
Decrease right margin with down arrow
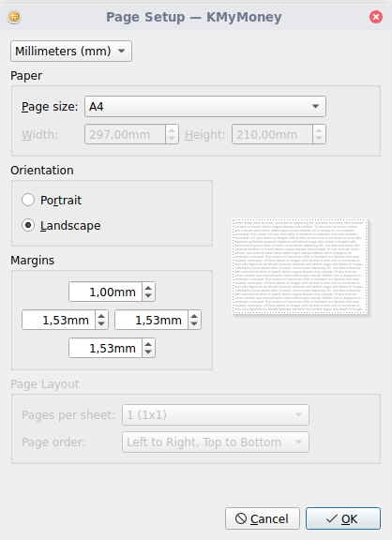coord(194,324)
